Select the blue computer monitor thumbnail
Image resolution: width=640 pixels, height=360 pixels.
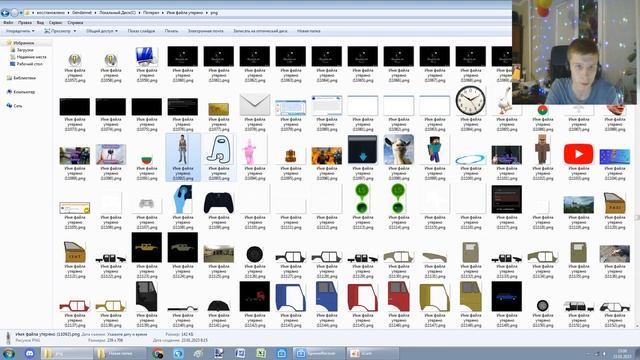tap(147, 56)
